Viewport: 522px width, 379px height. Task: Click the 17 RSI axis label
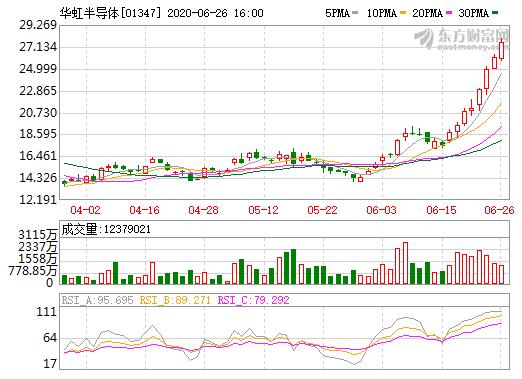pyautogui.click(x=50, y=364)
